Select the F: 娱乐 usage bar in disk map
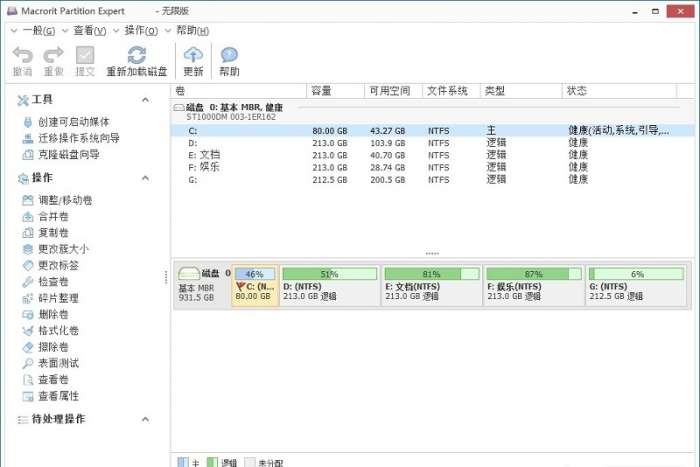The height and width of the screenshot is (467, 700). pos(533,274)
